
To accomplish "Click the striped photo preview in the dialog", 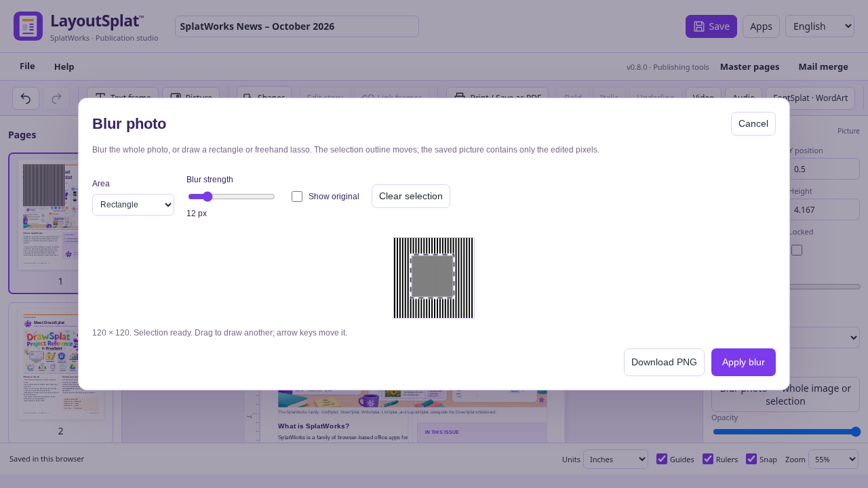I will tap(434, 278).
